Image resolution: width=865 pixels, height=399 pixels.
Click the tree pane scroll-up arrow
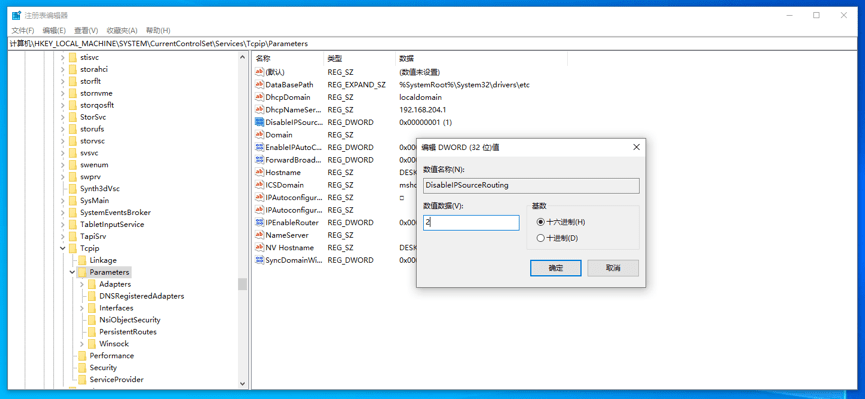tap(242, 57)
